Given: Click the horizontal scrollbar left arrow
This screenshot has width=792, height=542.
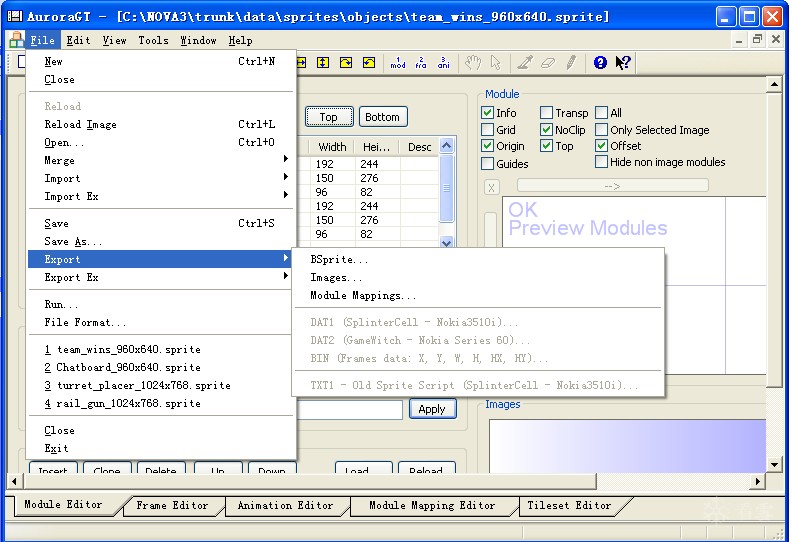Looking at the screenshot, I should 14,481.
